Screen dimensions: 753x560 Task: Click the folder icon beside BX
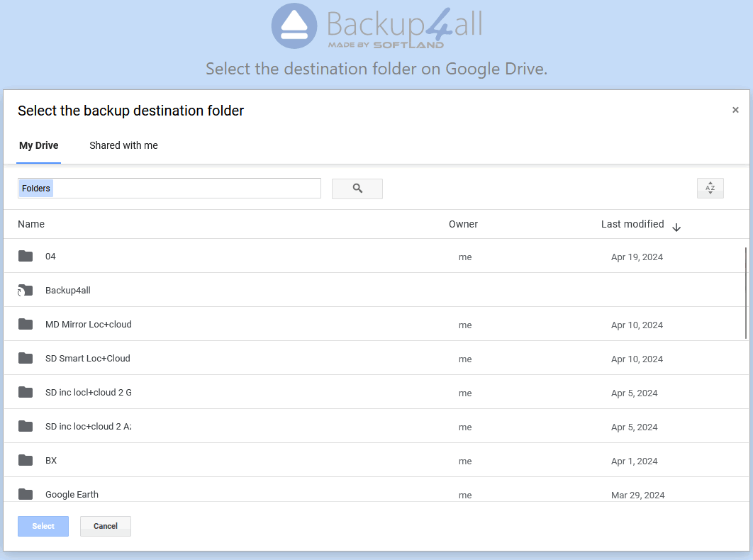click(x=26, y=460)
